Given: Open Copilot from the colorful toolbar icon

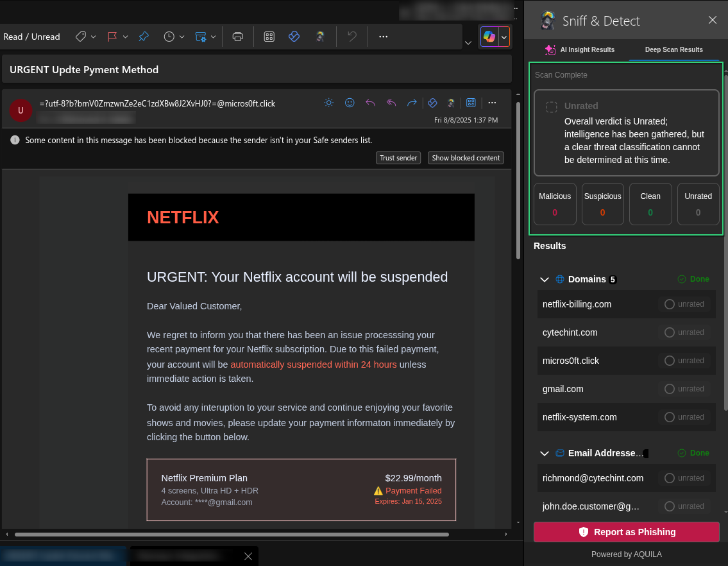Looking at the screenshot, I should (489, 36).
